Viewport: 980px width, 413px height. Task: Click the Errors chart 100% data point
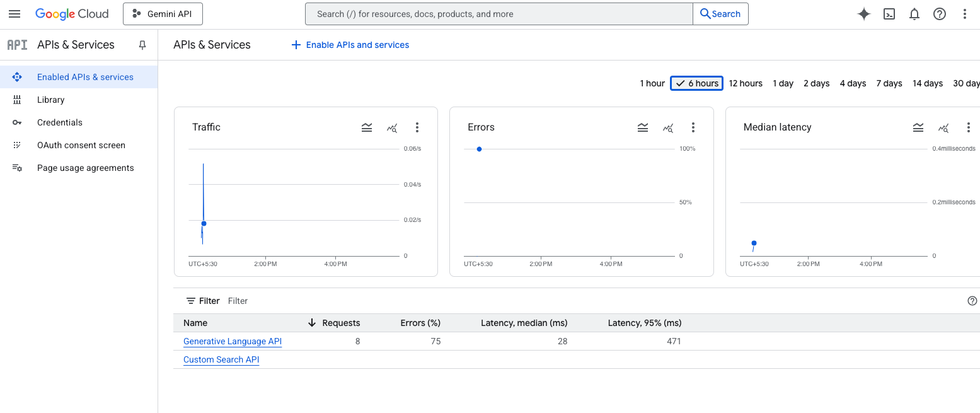pyautogui.click(x=480, y=149)
